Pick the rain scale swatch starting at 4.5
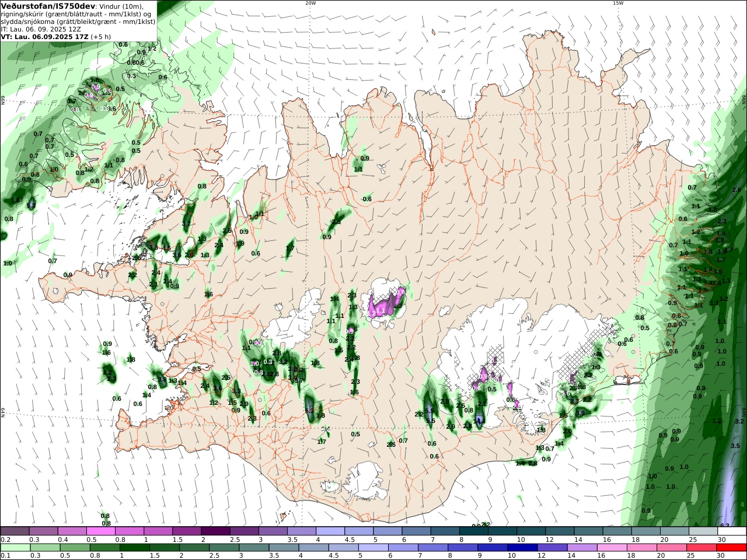Viewport: 747px width, 560px height. coord(344,548)
